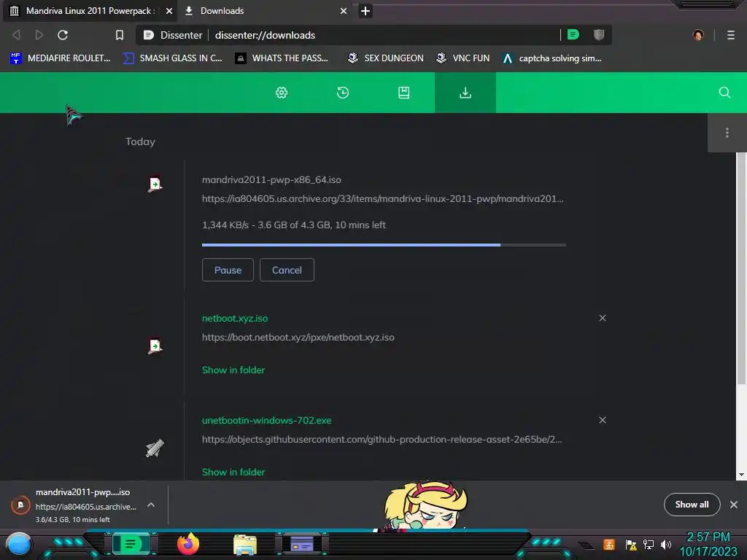747x560 pixels.
Task: Click the purple window taskbar icon
Action: pyautogui.click(x=302, y=543)
